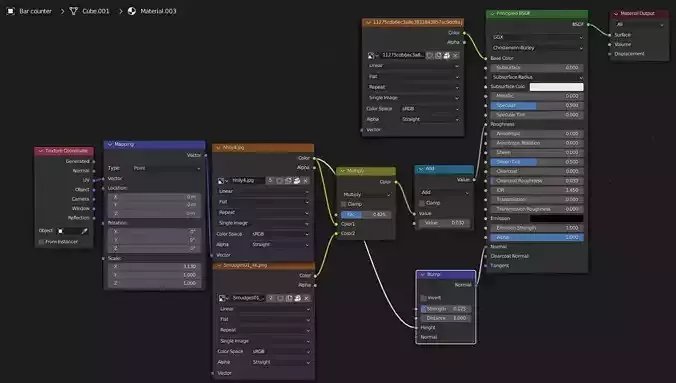Collapse the Bump node
This screenshot has height=383, width=676.
click(x=422, y=275)
